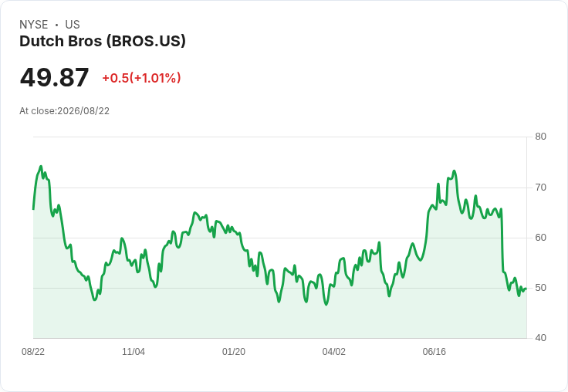
Task: Click the 40 y-axis price label
Action: (540, 338)
